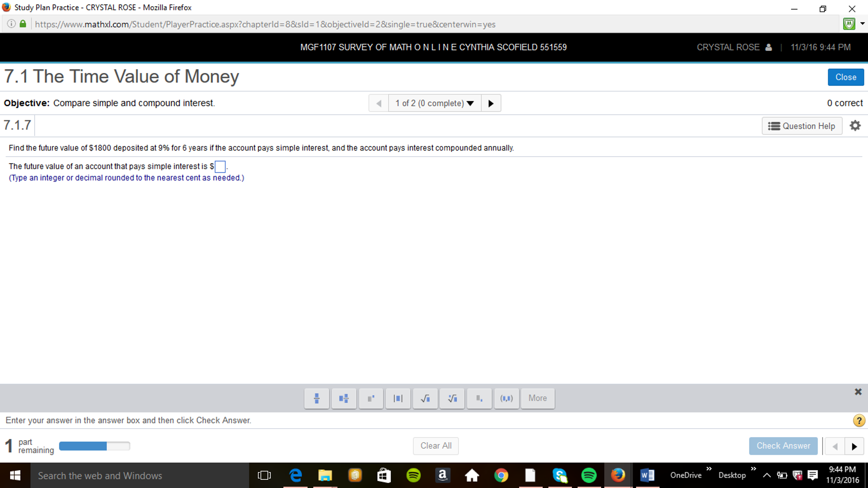Open the question settings gear
The height and width of the screenshot is (488, 868).
tap(855, 125)
